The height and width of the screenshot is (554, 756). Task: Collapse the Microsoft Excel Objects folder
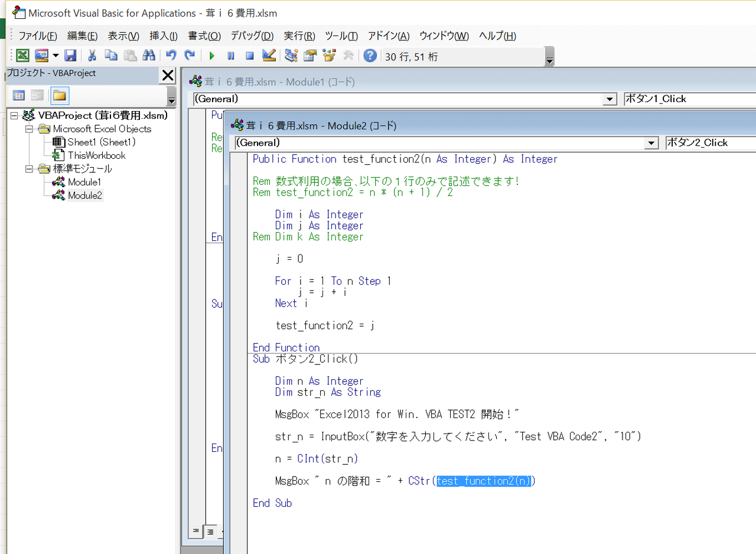coord(28,129)
